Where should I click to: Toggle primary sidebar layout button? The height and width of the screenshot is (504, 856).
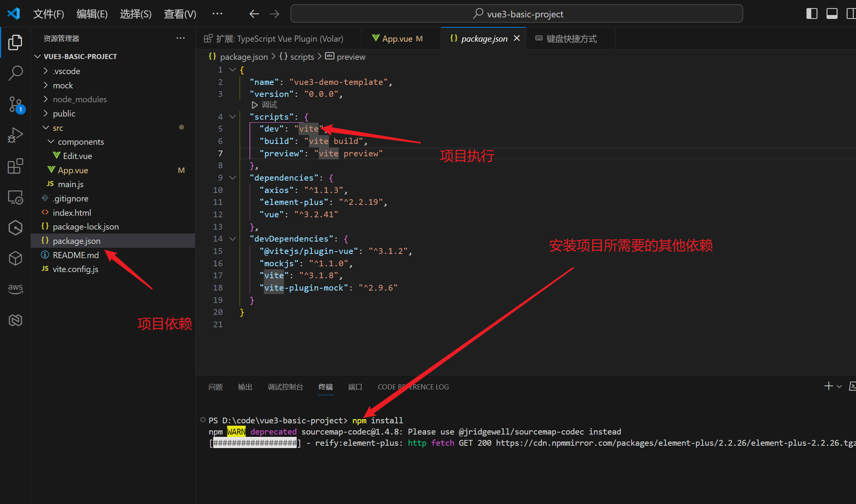point(812,14)
